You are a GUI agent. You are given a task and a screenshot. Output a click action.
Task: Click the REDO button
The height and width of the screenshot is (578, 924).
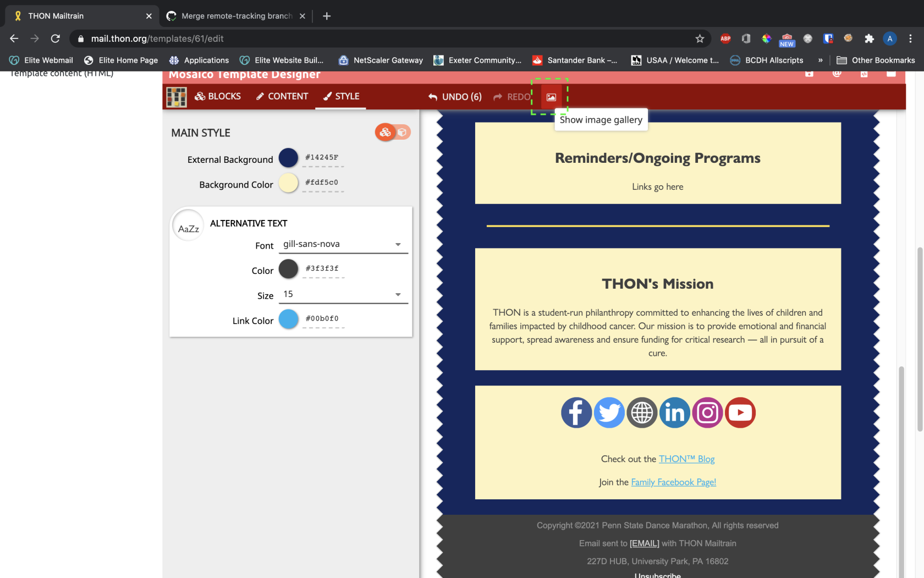(512, 97)
